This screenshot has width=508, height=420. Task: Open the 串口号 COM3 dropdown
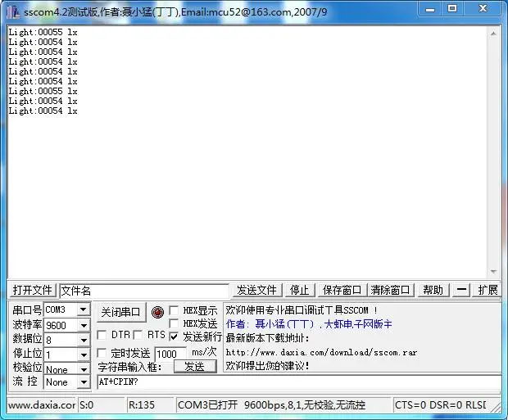83,310
